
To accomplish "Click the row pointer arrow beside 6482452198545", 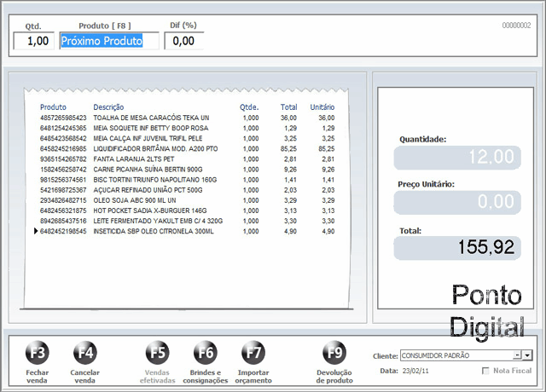I will click(36, 231).
